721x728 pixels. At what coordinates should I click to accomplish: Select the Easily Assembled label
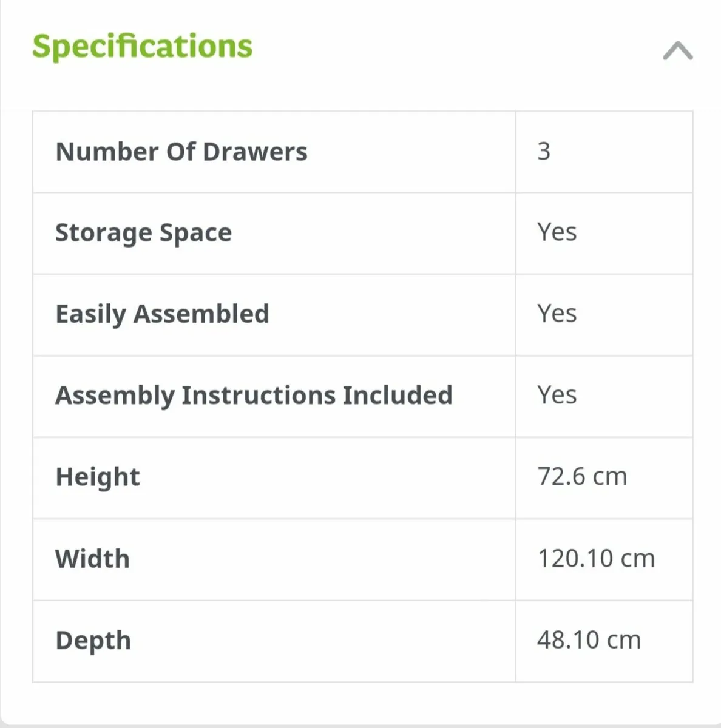tap(162, 315)
